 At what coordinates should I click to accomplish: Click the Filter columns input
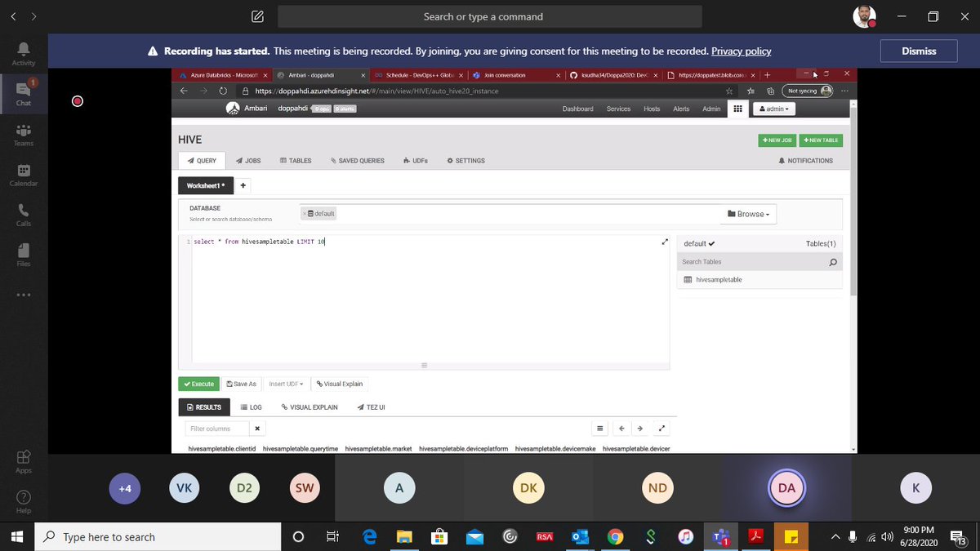(x=216, y=429)
